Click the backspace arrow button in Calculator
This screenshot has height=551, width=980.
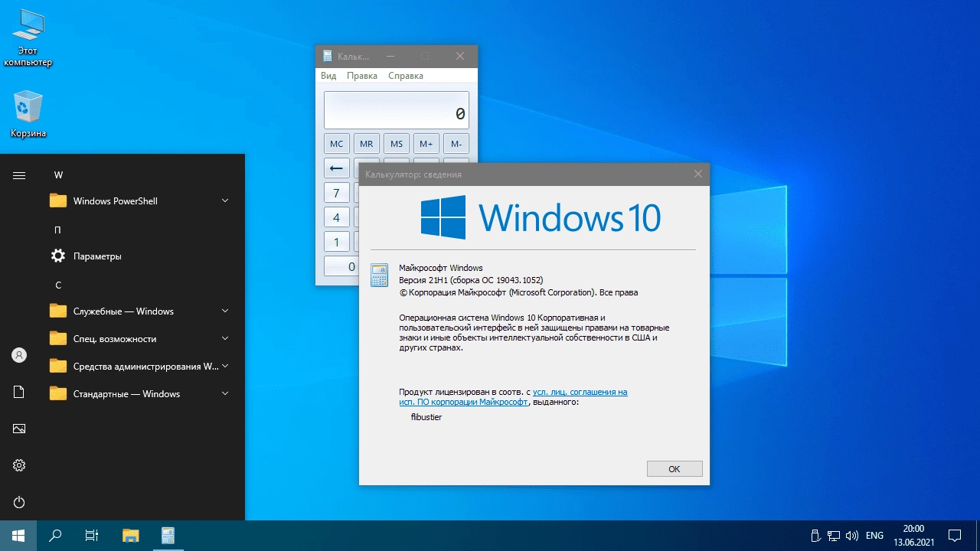337,168
